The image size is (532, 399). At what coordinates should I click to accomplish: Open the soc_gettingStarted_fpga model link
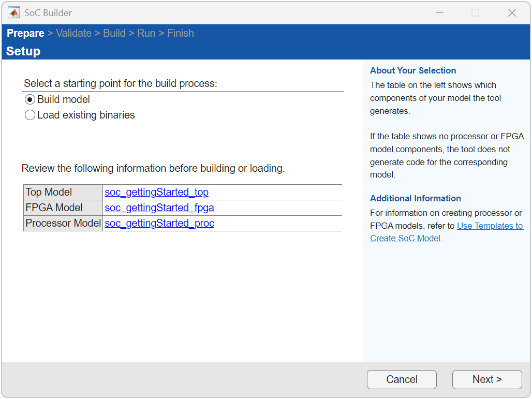159,208
